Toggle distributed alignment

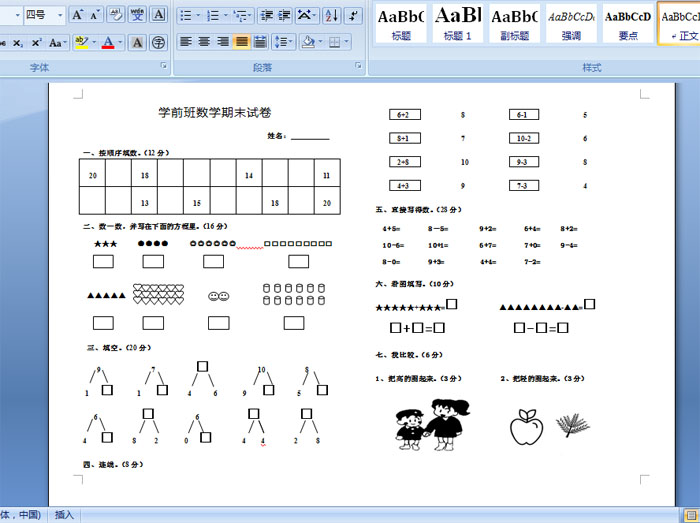coord(260,42)
